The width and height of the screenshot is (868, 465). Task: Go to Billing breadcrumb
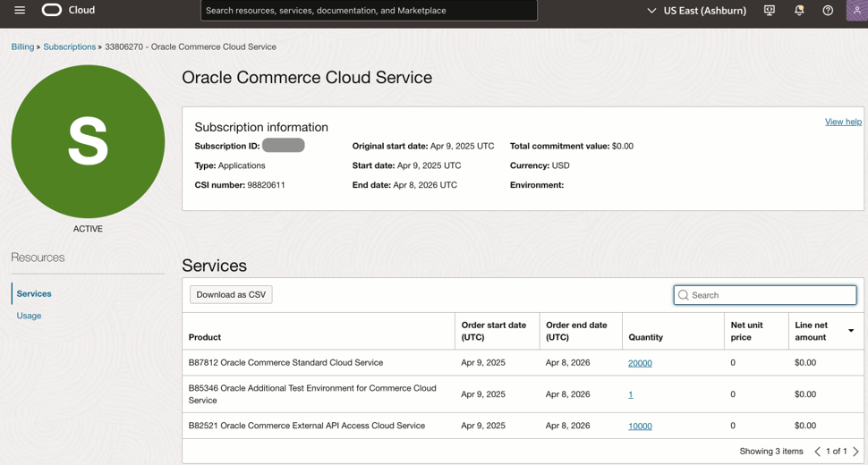click(22, 47)
